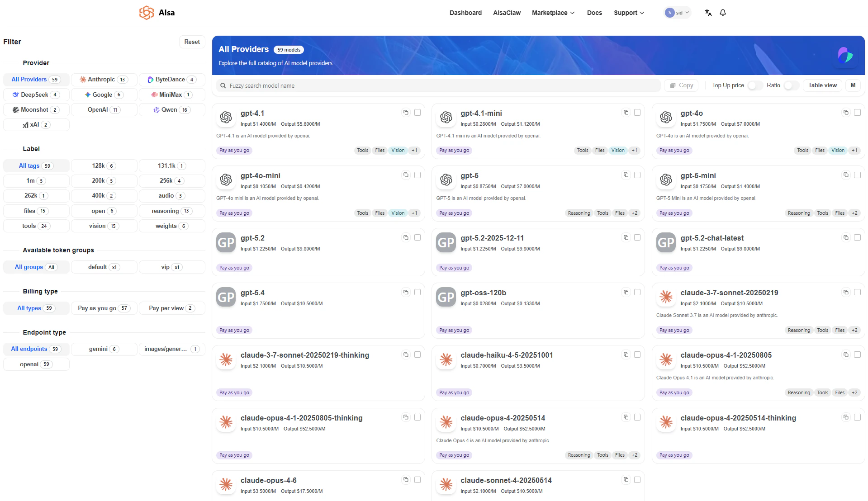The height and width of the screenshot is (501, 868).
Task: Open the Docs menu item
Action: (594, 13)
